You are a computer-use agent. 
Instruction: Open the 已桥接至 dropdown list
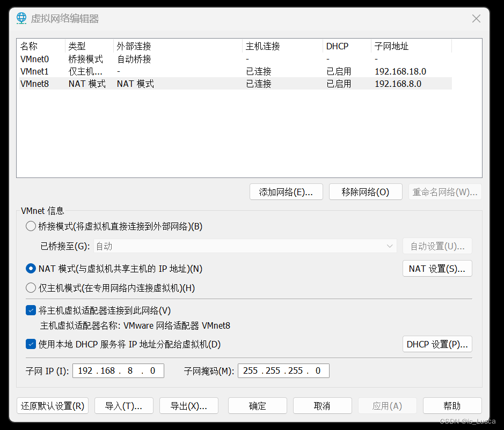tap(245, 246)
